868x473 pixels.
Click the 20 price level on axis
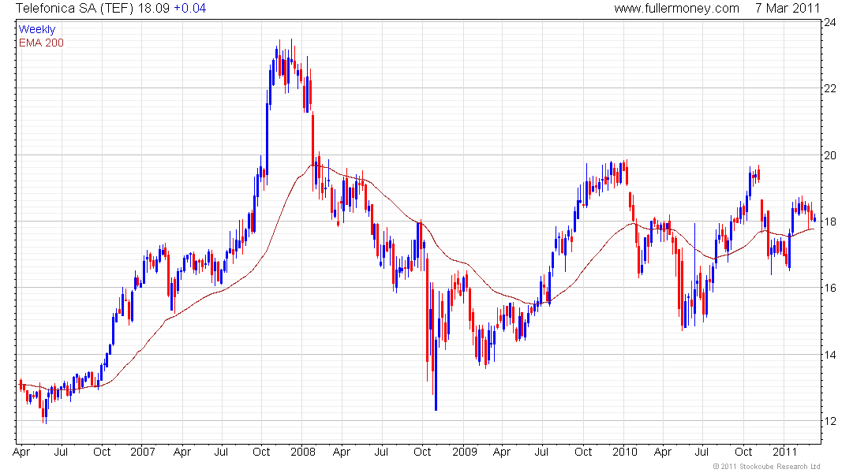[x=830, y=155]
